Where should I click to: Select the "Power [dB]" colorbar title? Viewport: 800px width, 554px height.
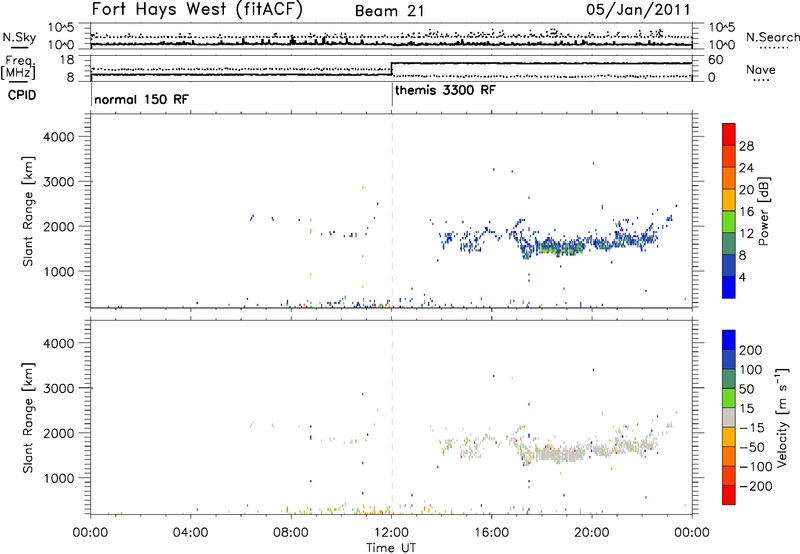pos(763,211)
